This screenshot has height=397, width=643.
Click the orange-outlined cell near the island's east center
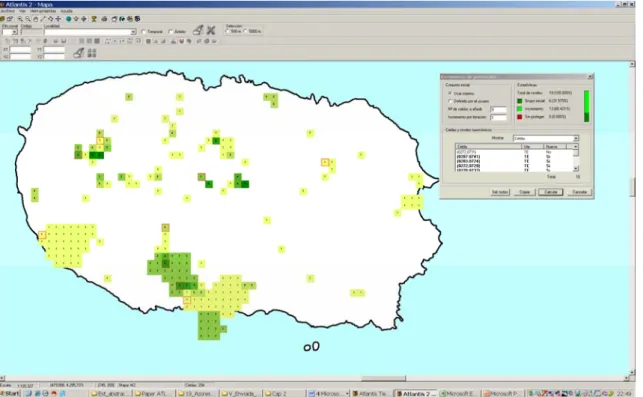325,163
